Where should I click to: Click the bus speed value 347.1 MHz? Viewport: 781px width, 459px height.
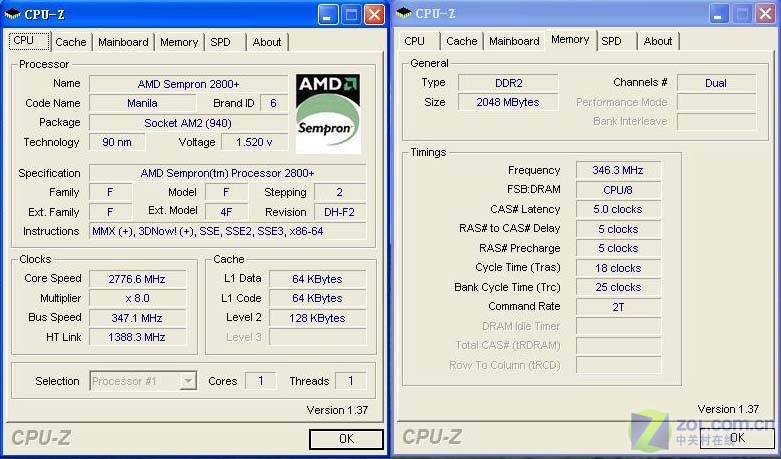(137, 318)
